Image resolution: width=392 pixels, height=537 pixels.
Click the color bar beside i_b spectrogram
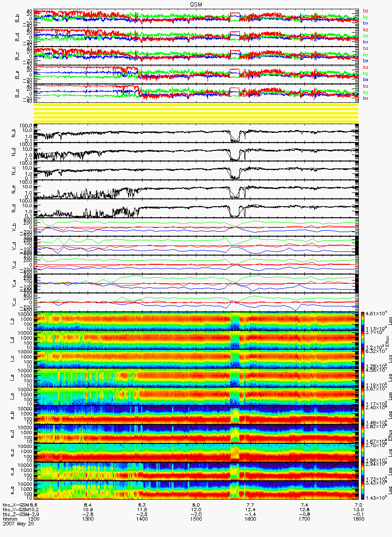tap(363, 321)
